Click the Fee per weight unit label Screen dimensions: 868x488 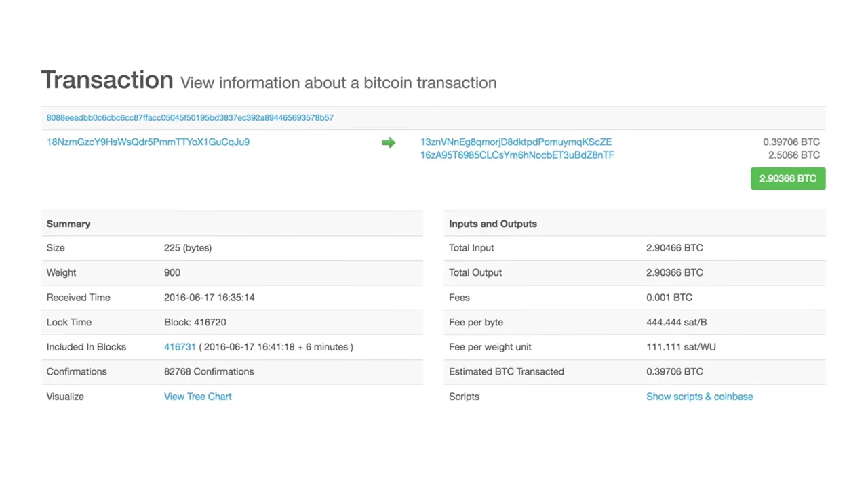click(x=490, y=347)
